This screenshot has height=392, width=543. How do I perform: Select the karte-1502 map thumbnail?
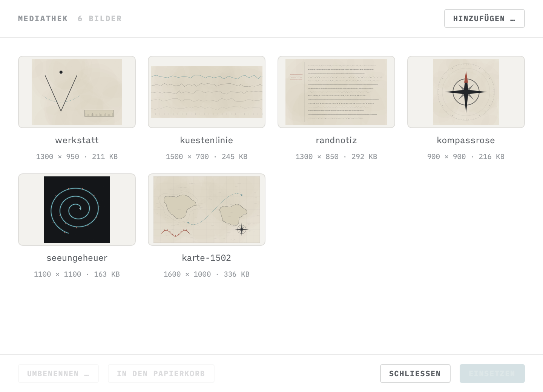click(207, 210)
